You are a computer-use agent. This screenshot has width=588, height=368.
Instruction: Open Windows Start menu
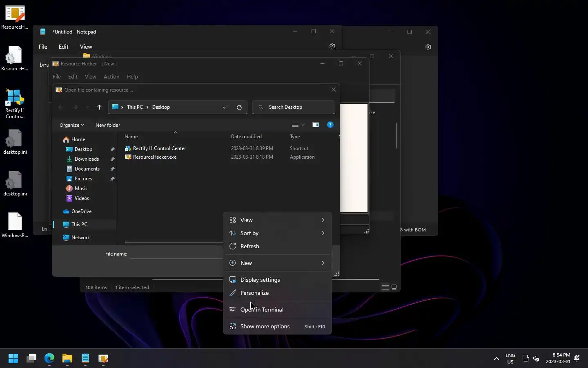click(x=13, y=359)
